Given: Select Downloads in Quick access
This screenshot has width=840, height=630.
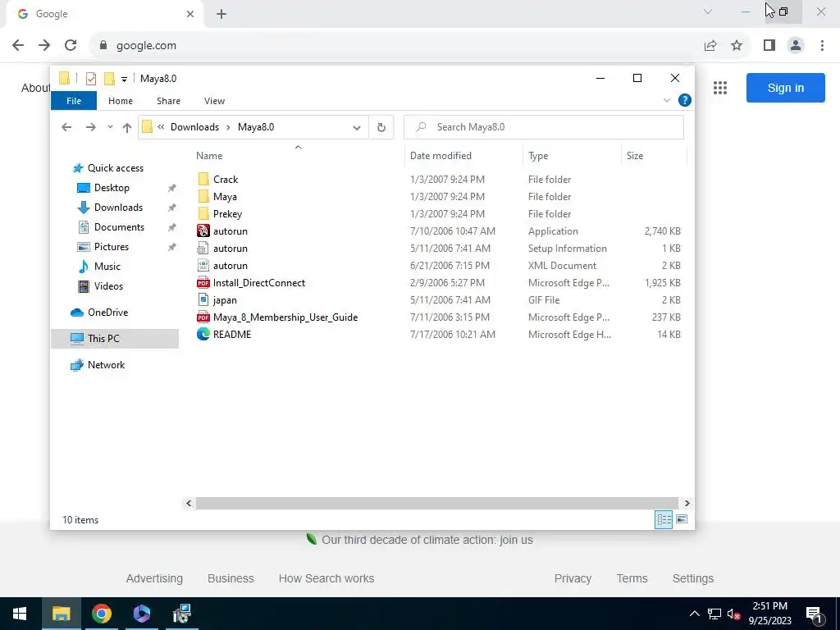Looking at the screenshot, I should tap(118, 208).
